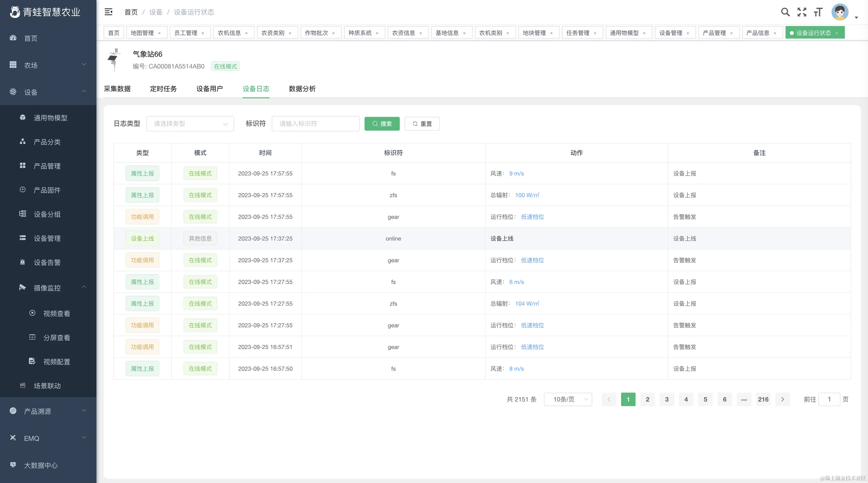The height and width of the screenshot is (483, 868).
Task: Switch to the 采集数据 tab
Action: tap(117, 89)
